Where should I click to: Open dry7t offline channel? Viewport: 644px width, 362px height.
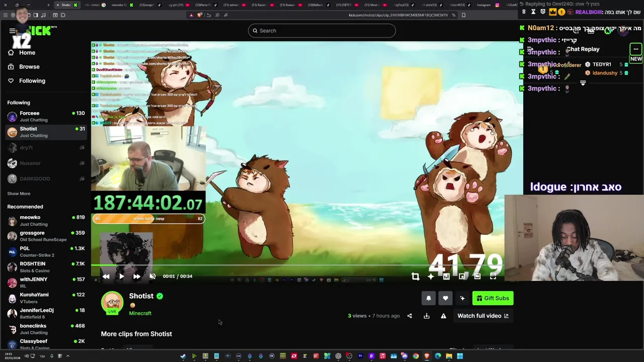coord(45,148)
